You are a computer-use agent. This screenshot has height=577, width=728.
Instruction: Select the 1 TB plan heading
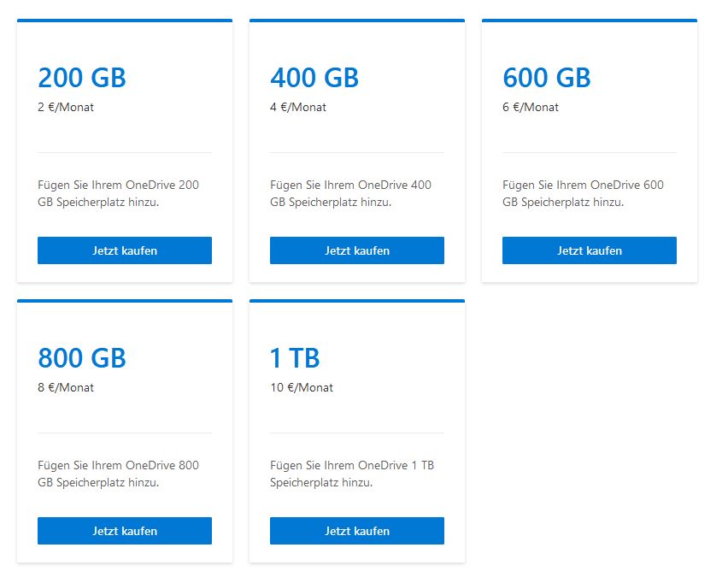[295, 357]
